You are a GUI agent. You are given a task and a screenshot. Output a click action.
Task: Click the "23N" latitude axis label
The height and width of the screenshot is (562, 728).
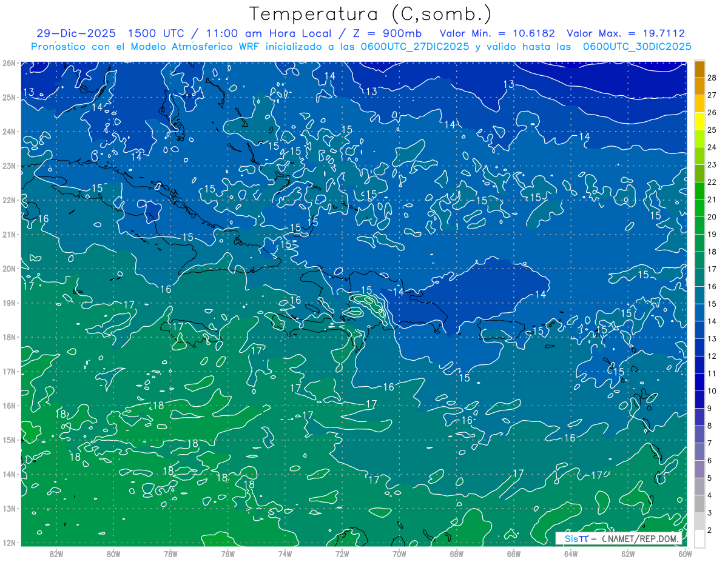[9, 166]
